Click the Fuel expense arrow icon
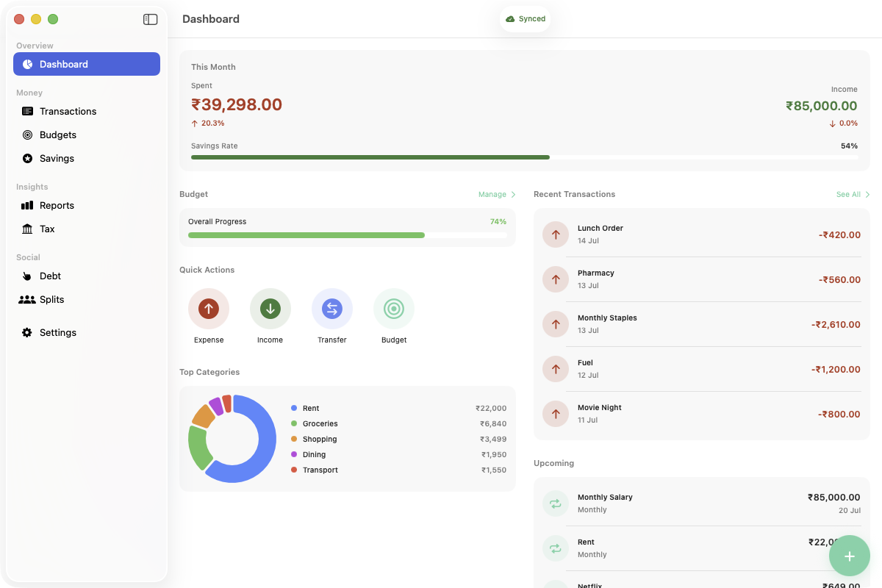Viewport: 882px width, 588px height. [556, 369]
